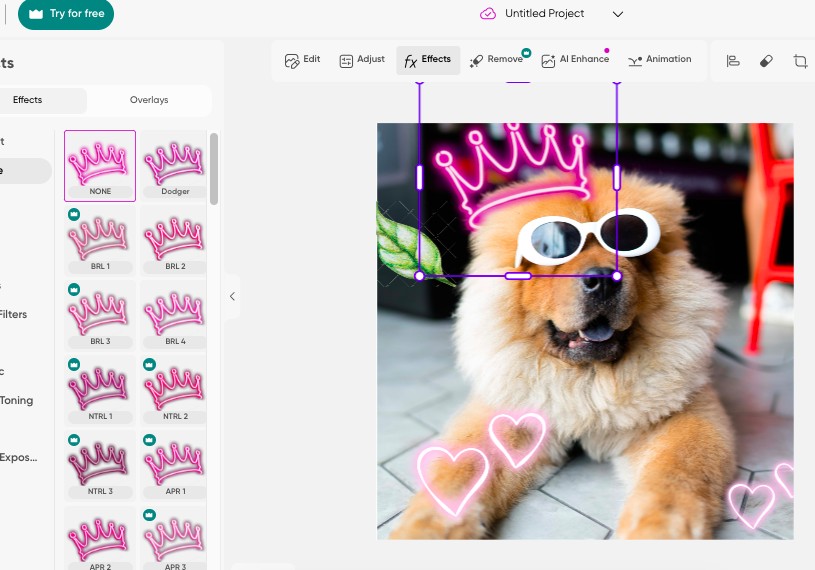
Task: Select the Expos... category in sidebar
Action: tap(18, 458)
